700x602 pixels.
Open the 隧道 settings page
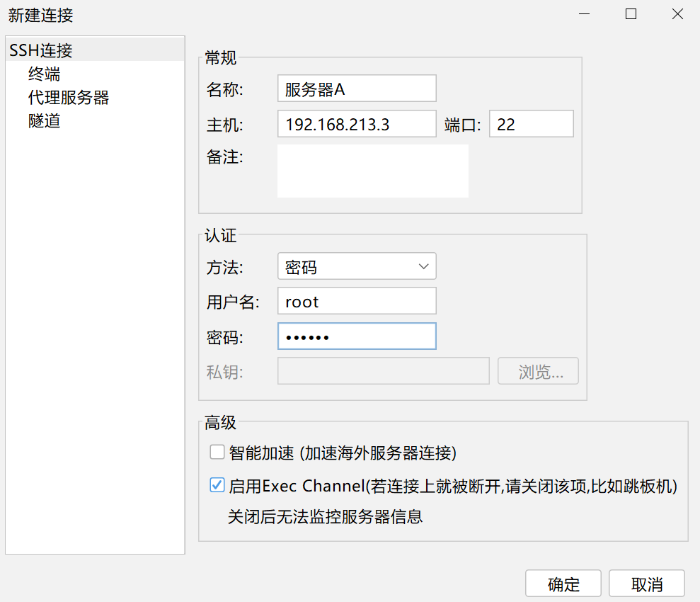[44, 120]
